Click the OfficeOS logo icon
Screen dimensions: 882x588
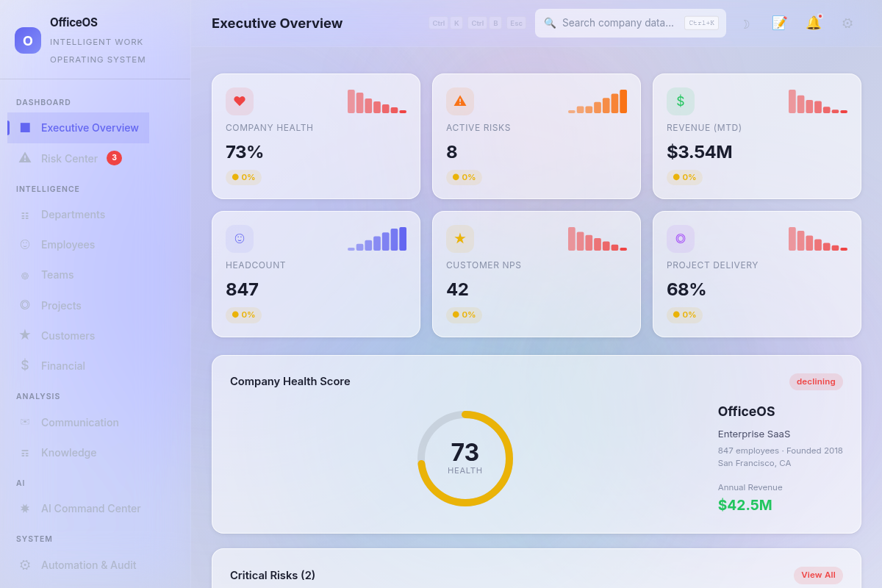28,40
